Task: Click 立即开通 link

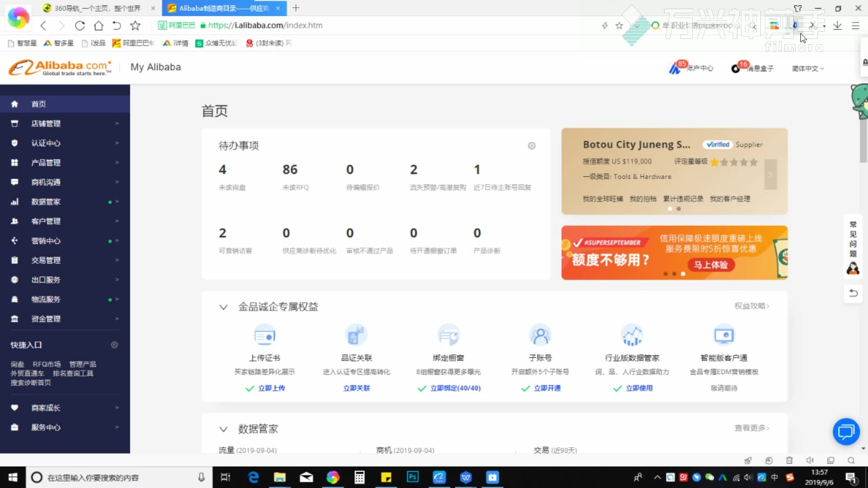Action: click(547, 388)
